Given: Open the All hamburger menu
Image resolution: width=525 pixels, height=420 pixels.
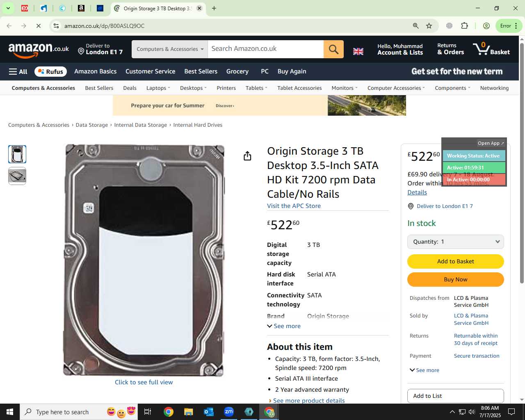Looking at the screenshot, I should click(x=18, y=71).
